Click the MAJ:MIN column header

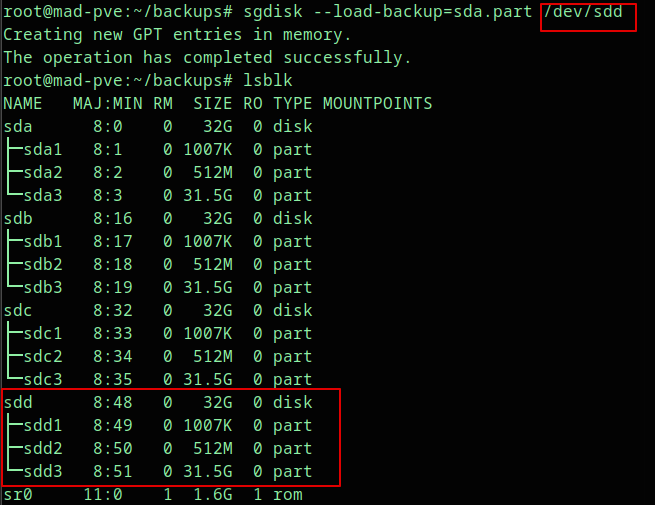click(108, 104)
